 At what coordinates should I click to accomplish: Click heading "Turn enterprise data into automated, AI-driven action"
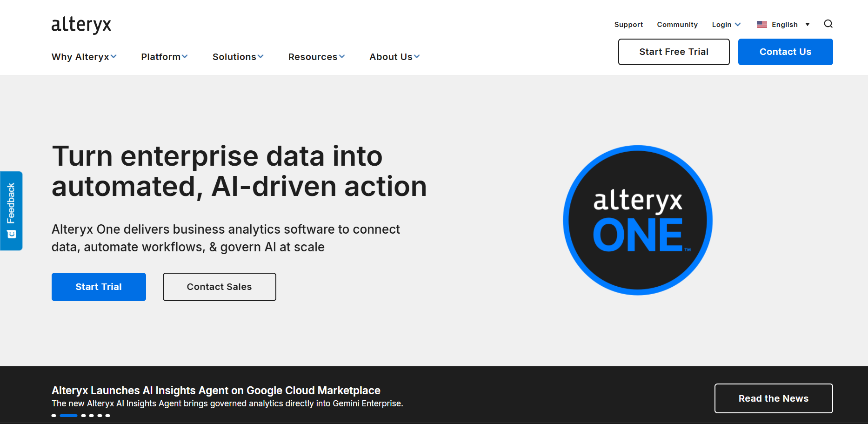(239, 171)
